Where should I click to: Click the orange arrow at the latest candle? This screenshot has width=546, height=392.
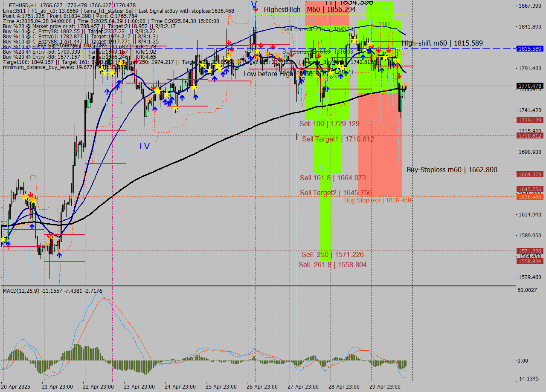point(405,85)
